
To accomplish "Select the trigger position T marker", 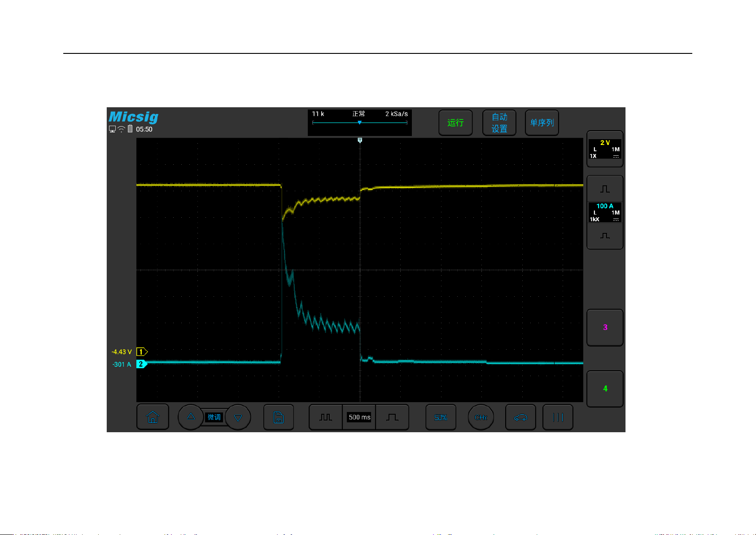I will pos(360,140).
